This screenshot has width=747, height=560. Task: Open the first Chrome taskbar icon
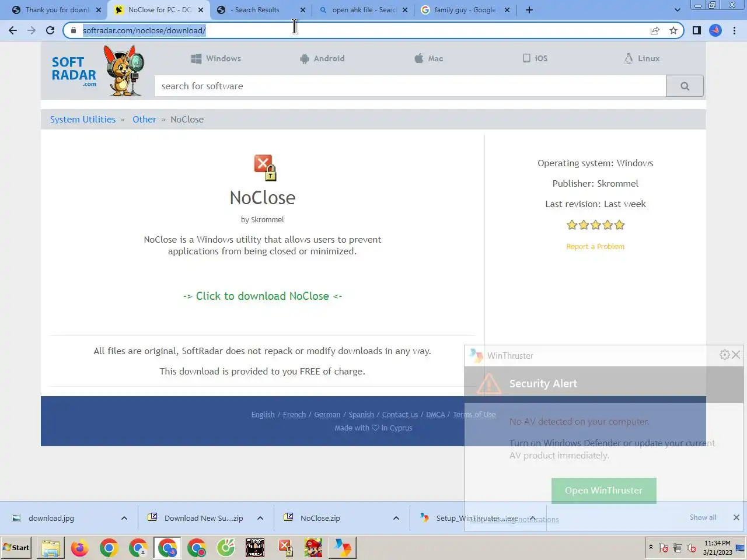(x=109, y=548)
